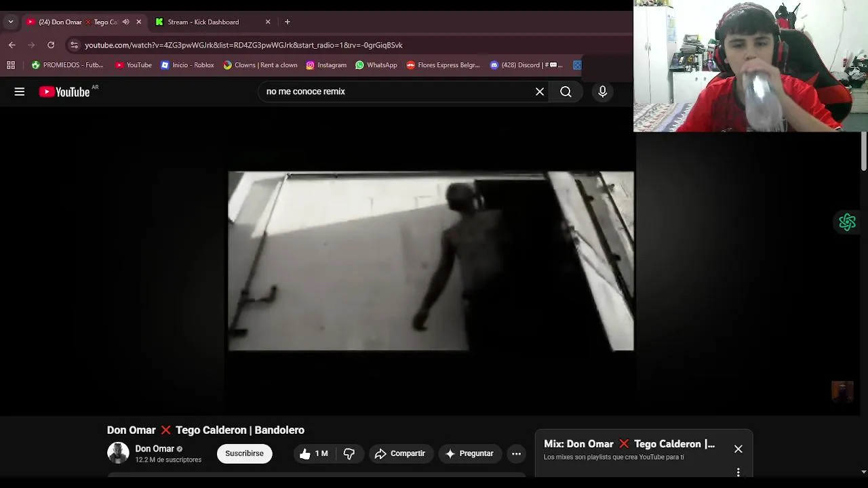Pause the Bandolero video player
868x488 pixels.
pos(431,261)
